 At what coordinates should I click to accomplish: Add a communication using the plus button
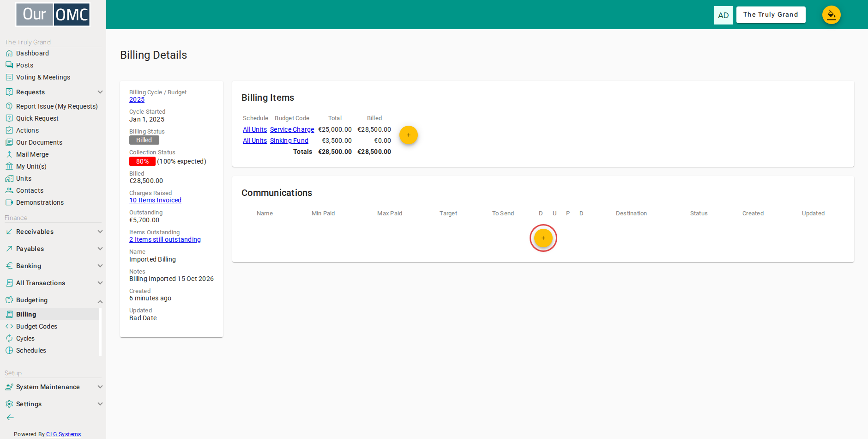click(x=543, y=238)
